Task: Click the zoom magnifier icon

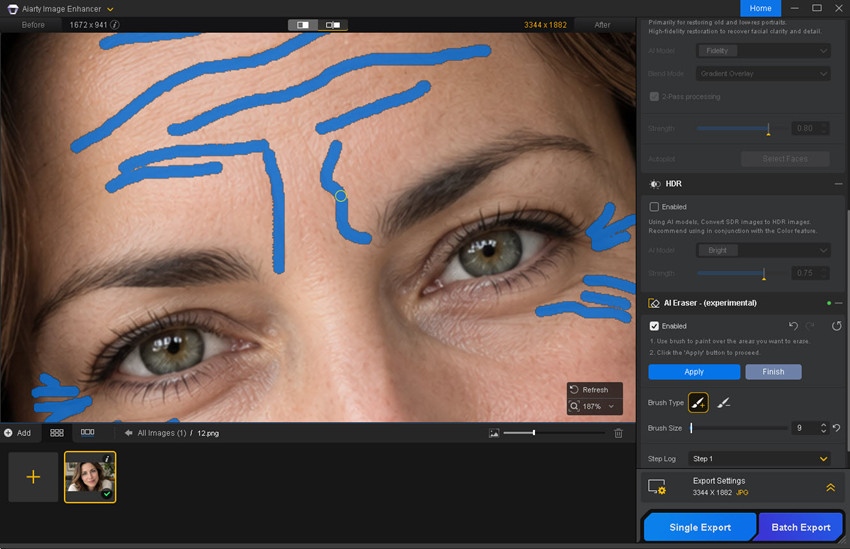Action: (574, 406)
